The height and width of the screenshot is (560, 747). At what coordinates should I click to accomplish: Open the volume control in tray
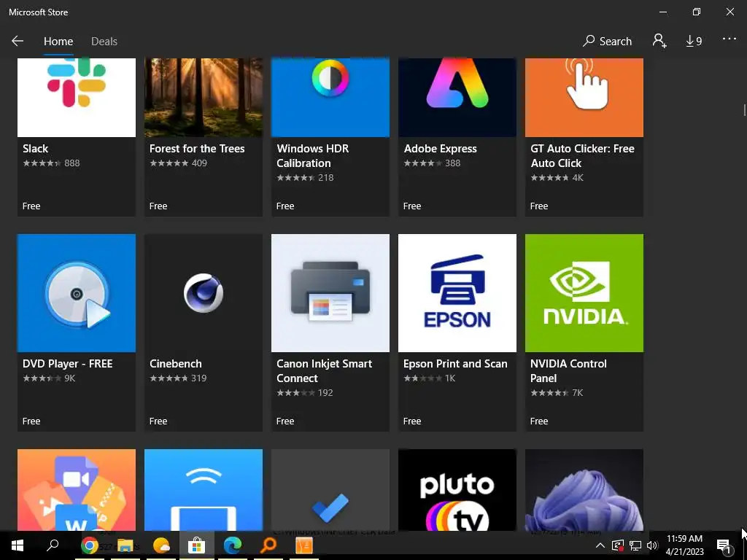(x=652, y=545)
